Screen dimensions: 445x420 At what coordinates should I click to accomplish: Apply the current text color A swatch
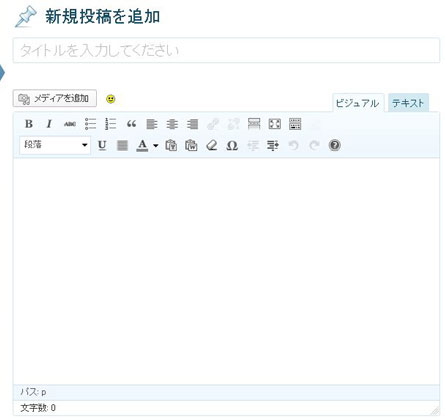(143, 145)
